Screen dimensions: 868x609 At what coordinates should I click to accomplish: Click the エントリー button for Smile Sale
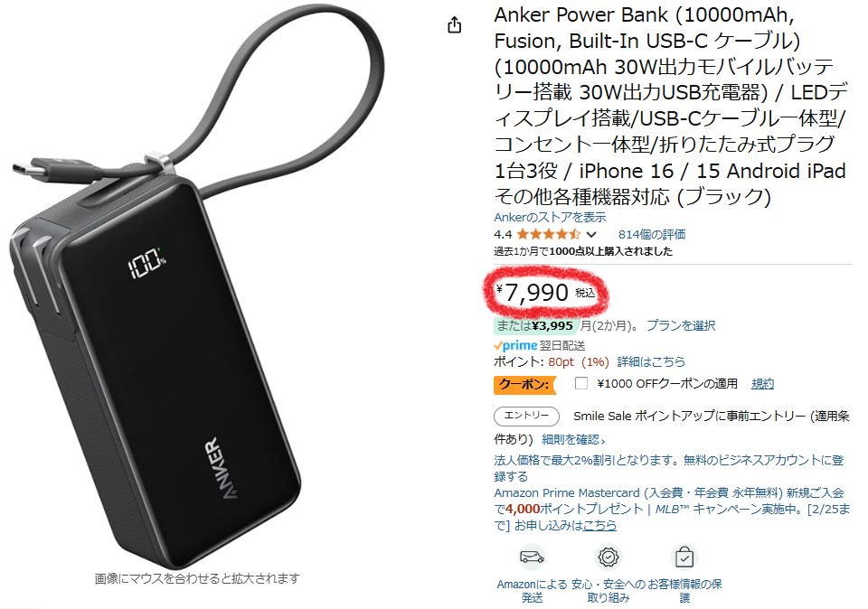(526, 416)
